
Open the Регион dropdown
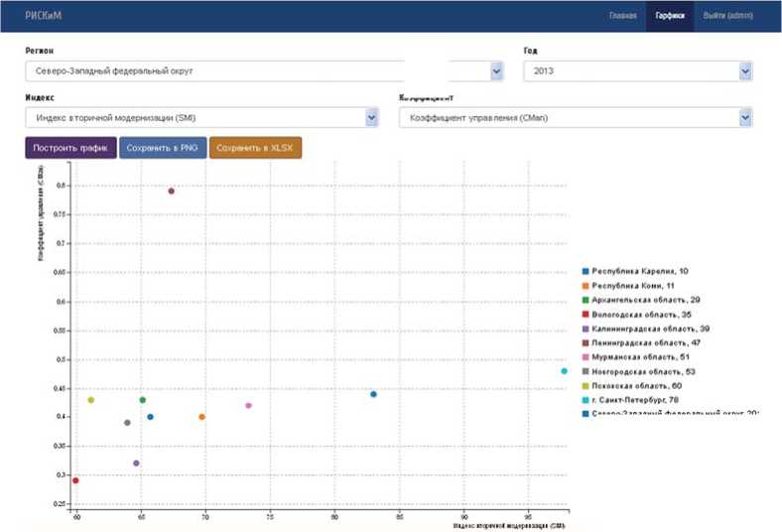[x=265, y=71]
